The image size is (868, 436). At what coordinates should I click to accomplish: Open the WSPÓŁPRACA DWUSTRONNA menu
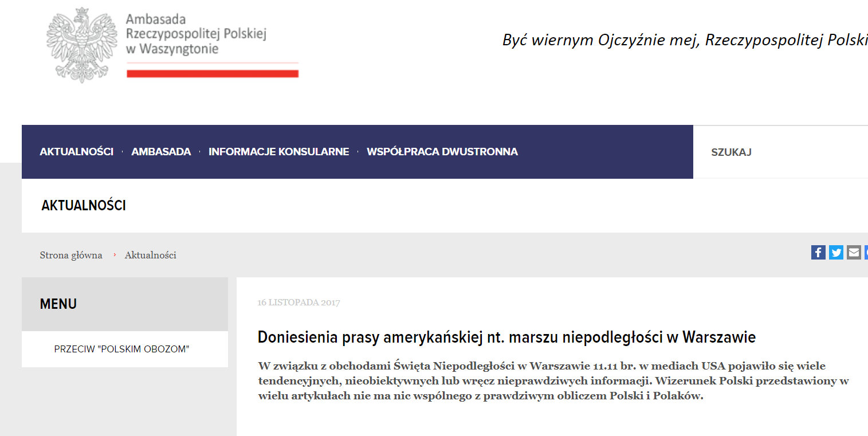[442, 151]
